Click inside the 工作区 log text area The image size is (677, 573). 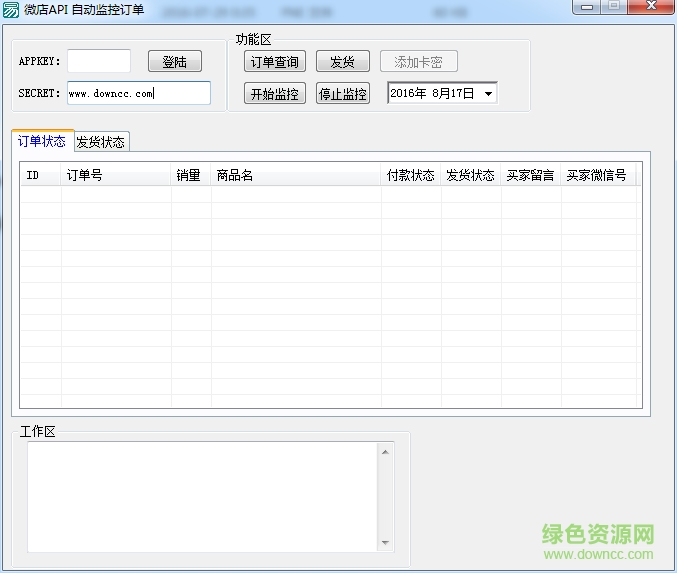point(202,497)
